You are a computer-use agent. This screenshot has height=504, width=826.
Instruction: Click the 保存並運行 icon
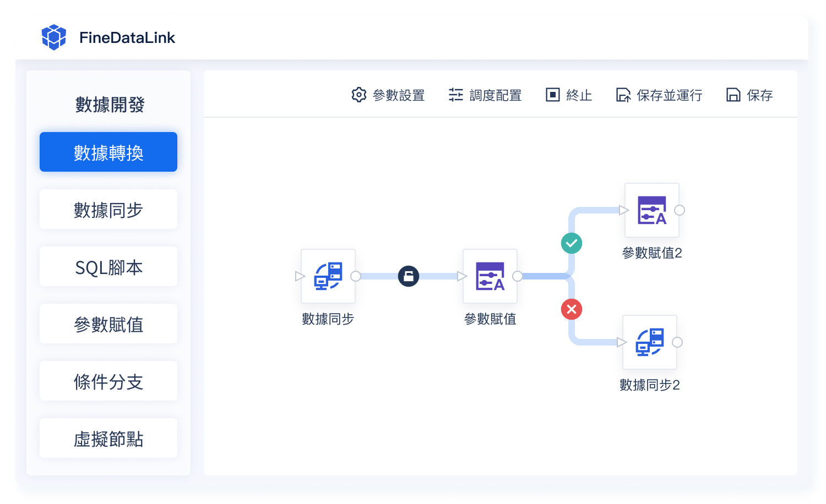coord(623,95)
